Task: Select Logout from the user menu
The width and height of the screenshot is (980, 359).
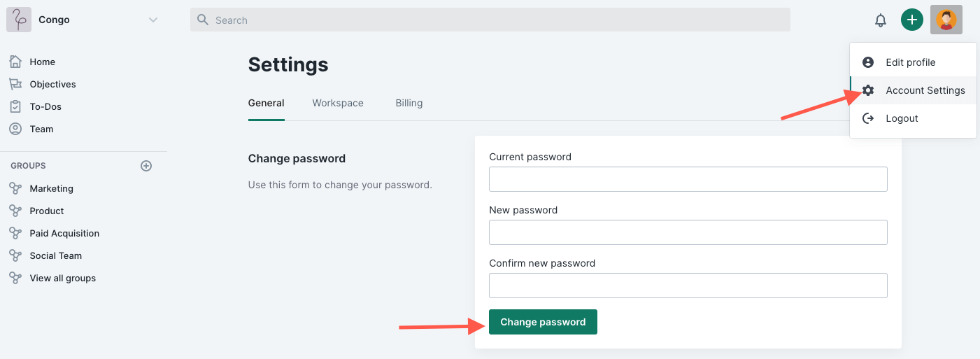Action: (x=902, y=118)
